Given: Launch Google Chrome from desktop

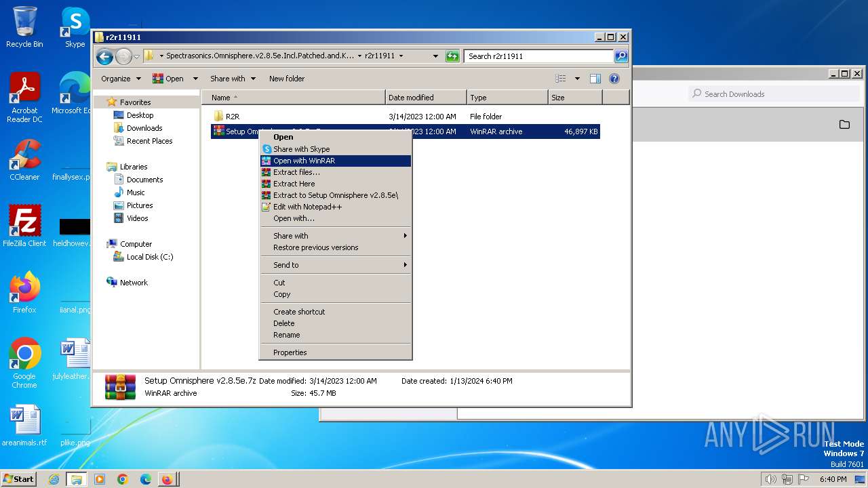Looking at the screenshot, I should coord(24,363).
